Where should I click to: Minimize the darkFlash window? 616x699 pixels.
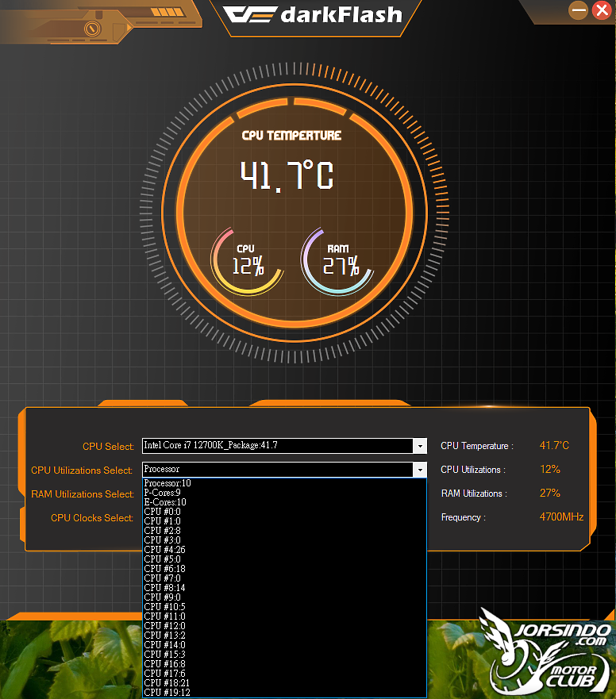pyautogui.click(x=578, y=10)
